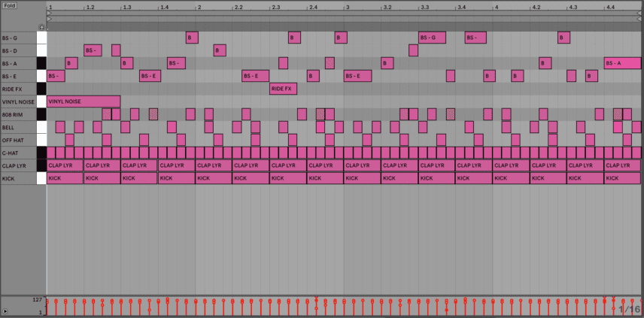Select the CLAP LYR note starting at beat 2.3
Image resolution: width=644 pixels, height=318 pixels.
pyautogui.click(x=288, y=165)
